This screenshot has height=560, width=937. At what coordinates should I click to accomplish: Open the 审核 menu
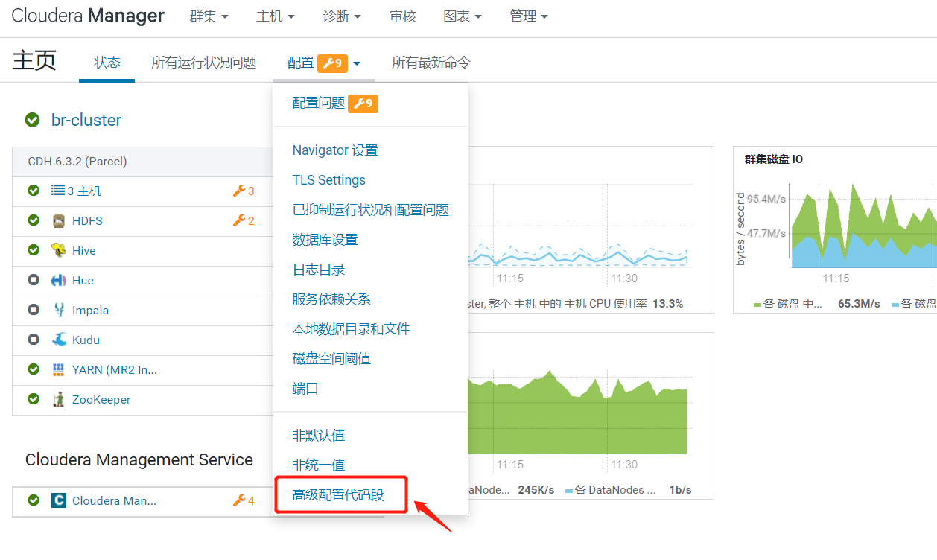(403, 16)
